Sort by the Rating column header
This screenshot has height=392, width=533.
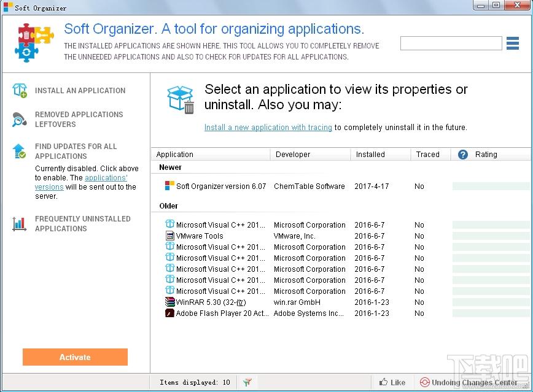coord(486,155)
